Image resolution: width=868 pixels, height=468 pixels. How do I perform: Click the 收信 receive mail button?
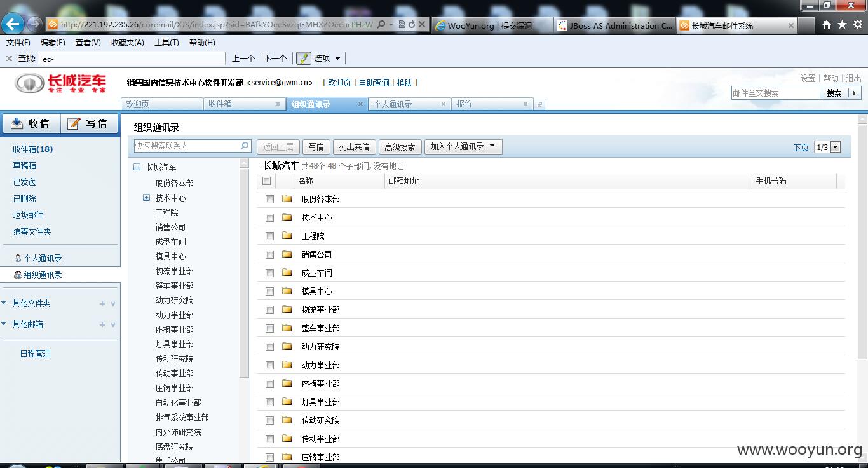(31, 123)
